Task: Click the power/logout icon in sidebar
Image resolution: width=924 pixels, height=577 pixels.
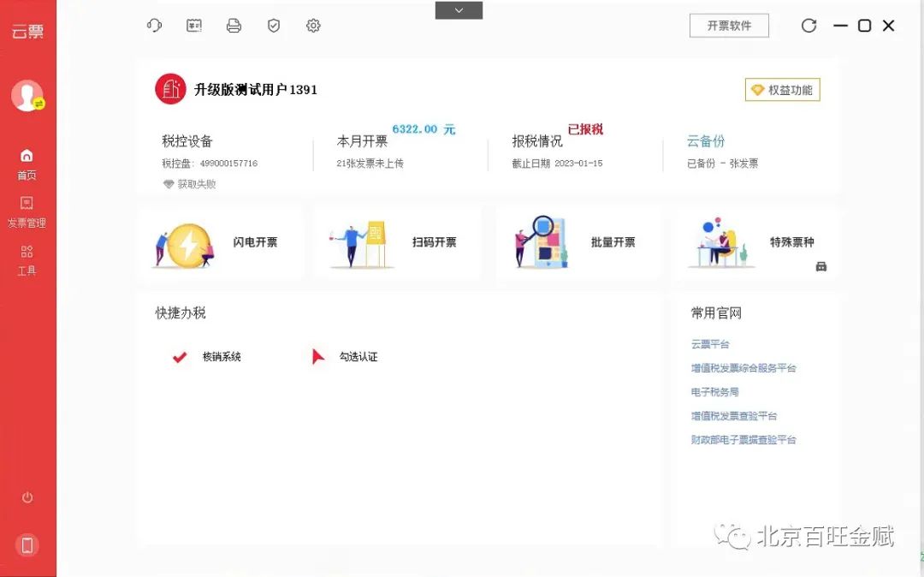Action: (x=28, y=497)
